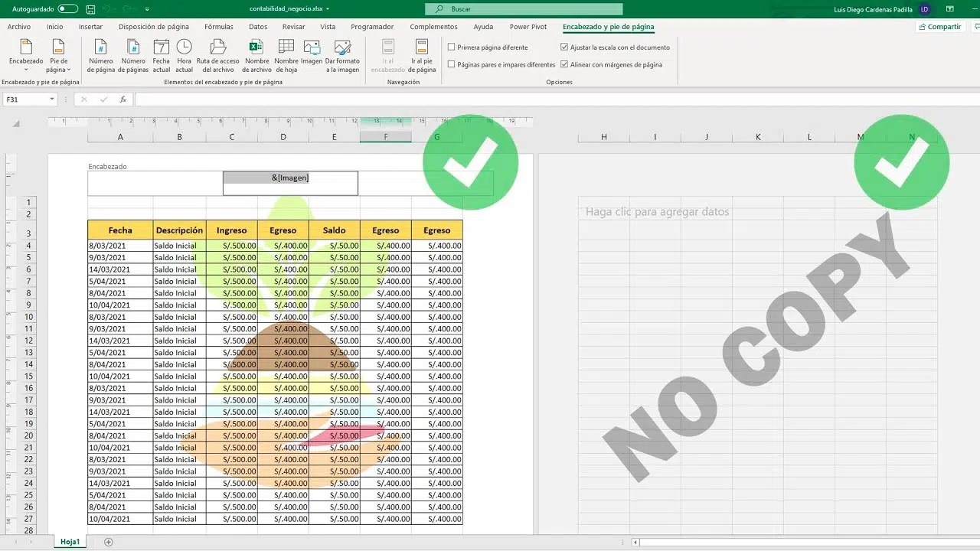Image resolution: width=980 pixels, height=551 pixels.
Task: Click the Ingreso header cell
Action: coord(232,230)
